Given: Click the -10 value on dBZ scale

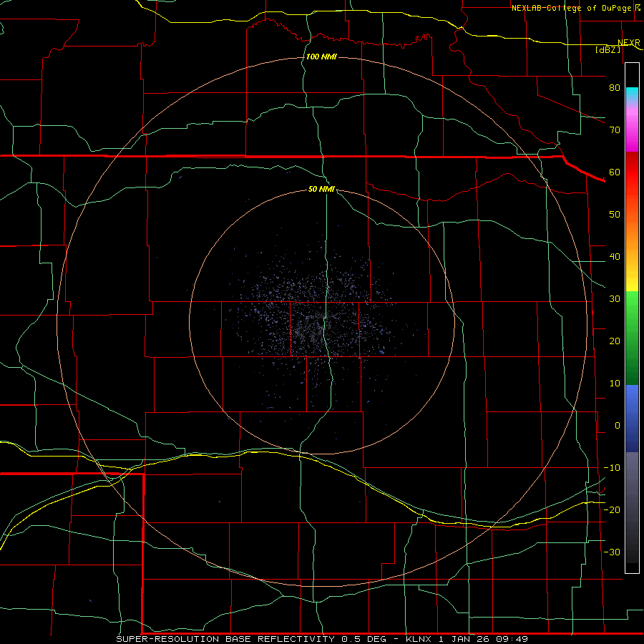Looking at the screenshot, I should (x=612, y=468).
